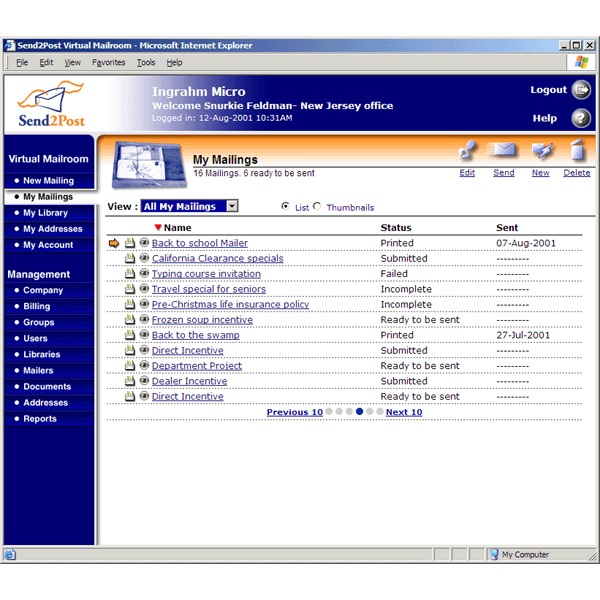
Task: Preview Back to the swamp via eye icon
Action: [144, 334]
